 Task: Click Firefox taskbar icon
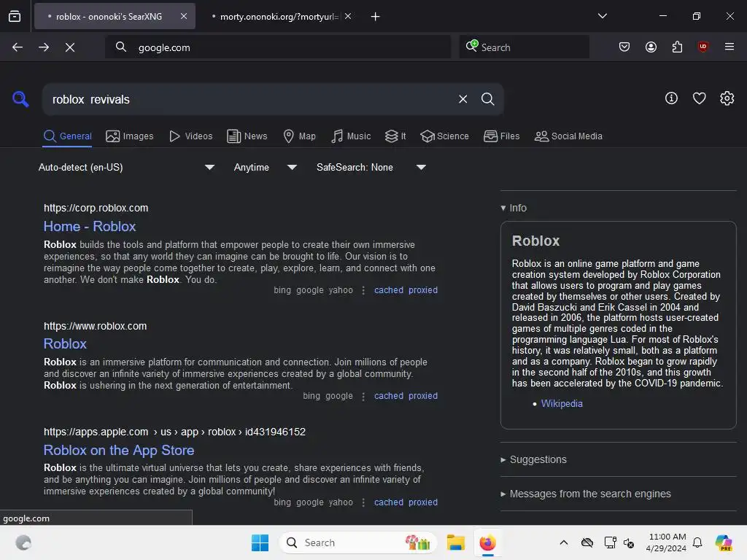(487, 542)
